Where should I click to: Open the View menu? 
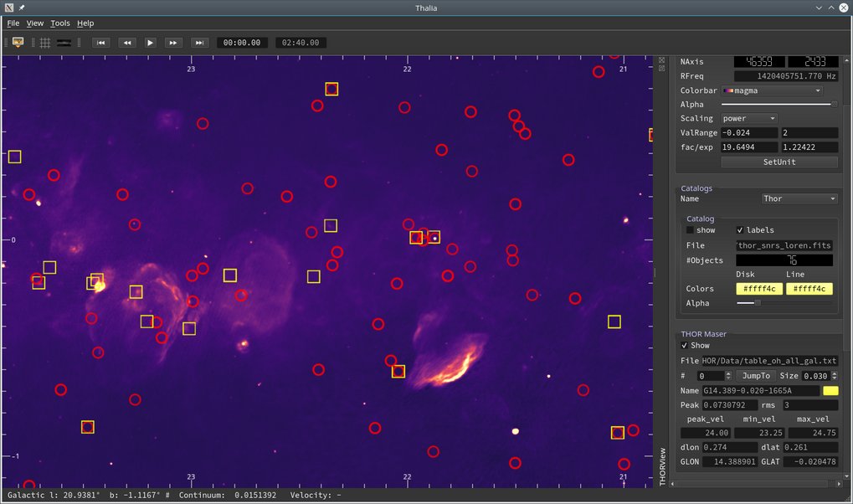(35, 23)
